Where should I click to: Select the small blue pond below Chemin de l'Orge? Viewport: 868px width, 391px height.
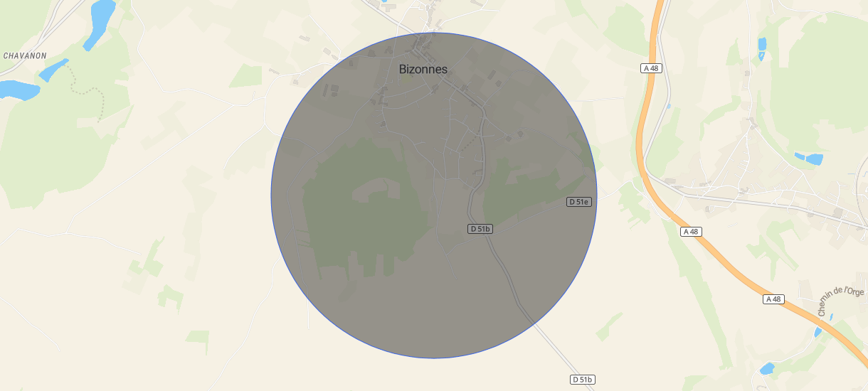[767, 368]
